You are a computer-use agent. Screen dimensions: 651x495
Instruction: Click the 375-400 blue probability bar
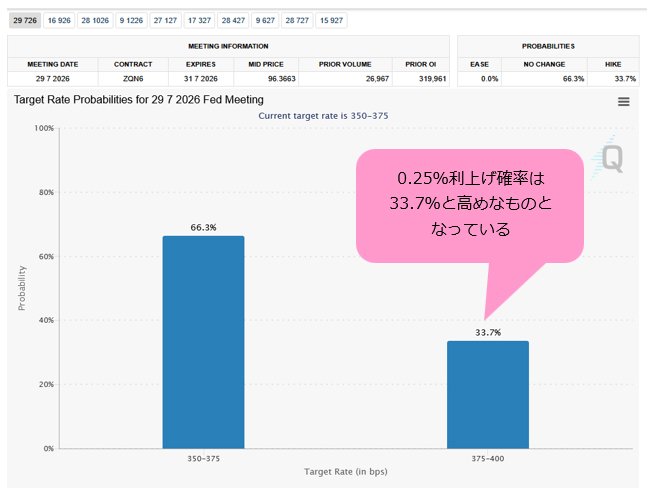pyautogui.click(x=488, y=395)
